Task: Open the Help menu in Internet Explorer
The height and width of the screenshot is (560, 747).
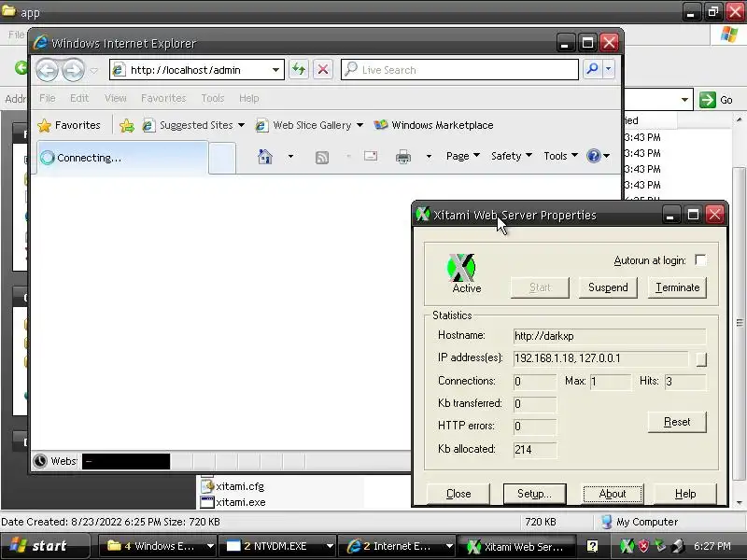Action: point(248,98)
